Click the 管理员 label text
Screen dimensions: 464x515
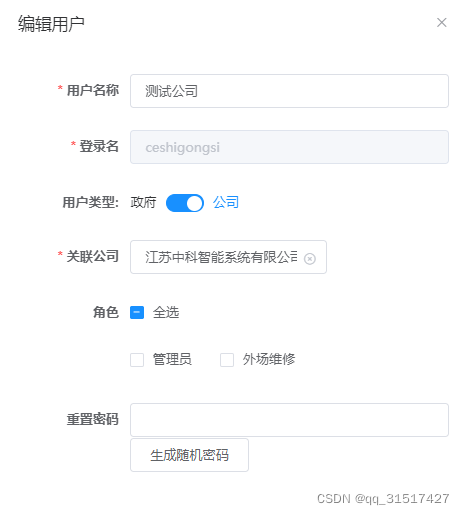click(172, 360)
